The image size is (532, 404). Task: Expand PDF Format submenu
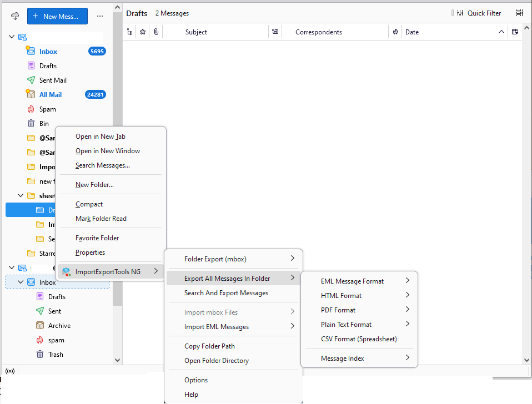(359, 310)
